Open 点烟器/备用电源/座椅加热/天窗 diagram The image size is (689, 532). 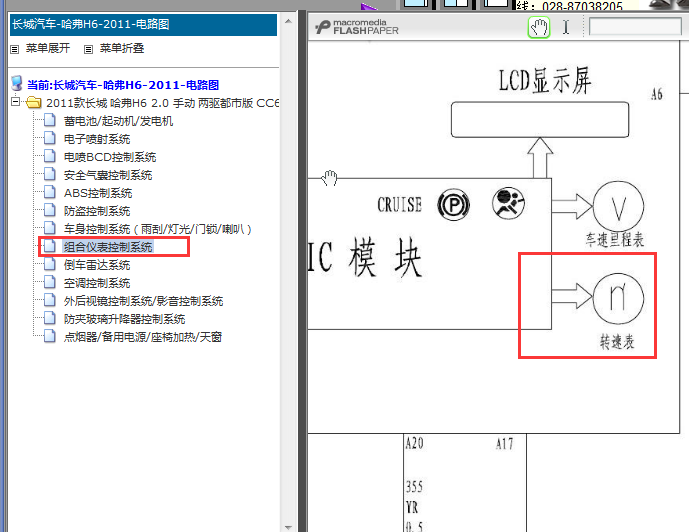point(143,337)
